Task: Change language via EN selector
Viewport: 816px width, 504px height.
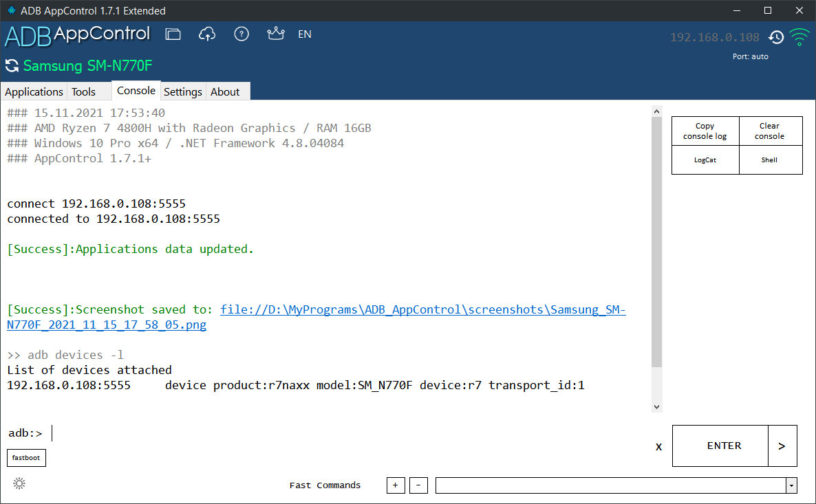Action: pos(304,34)
